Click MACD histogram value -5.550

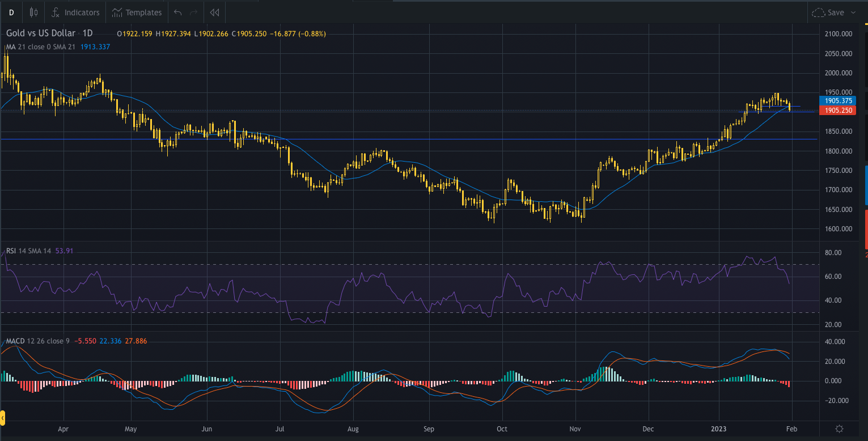point(85,341)
